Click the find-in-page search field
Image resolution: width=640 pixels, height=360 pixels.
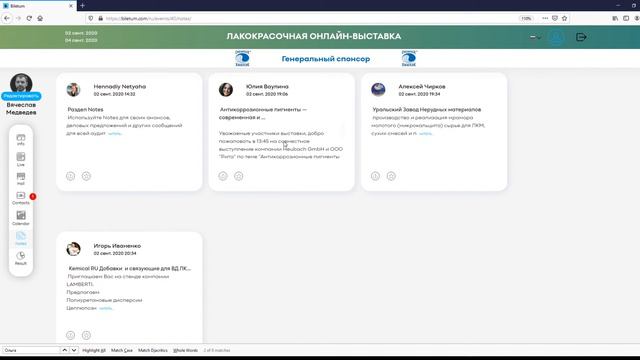31,350
